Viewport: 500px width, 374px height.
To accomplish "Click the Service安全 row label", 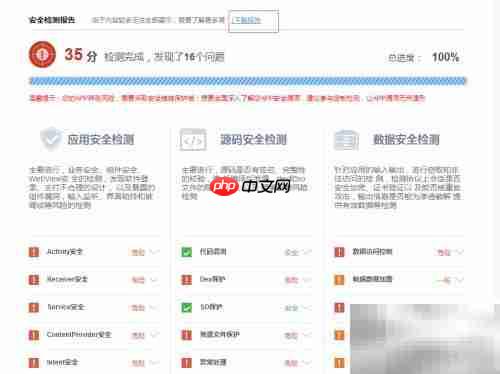I will pyautogui.click(x=65, y=307).
